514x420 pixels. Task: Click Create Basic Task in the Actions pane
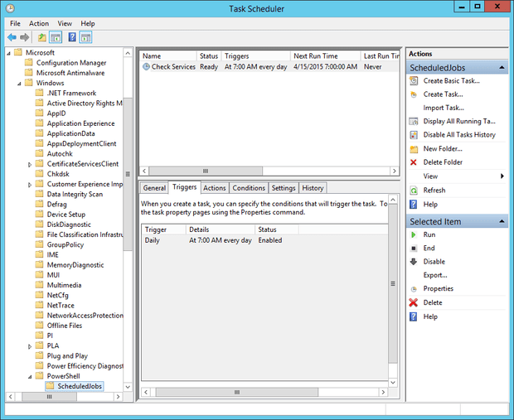point(451,81)
